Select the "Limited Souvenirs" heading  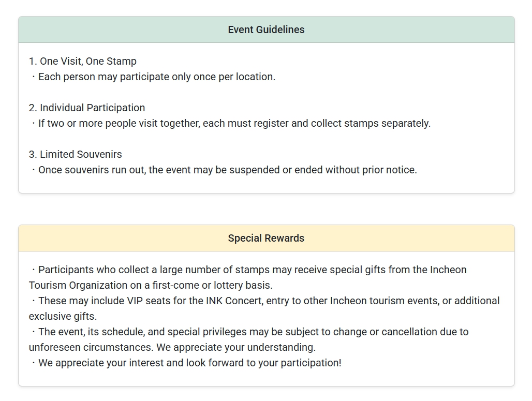[x=76, y=154]
